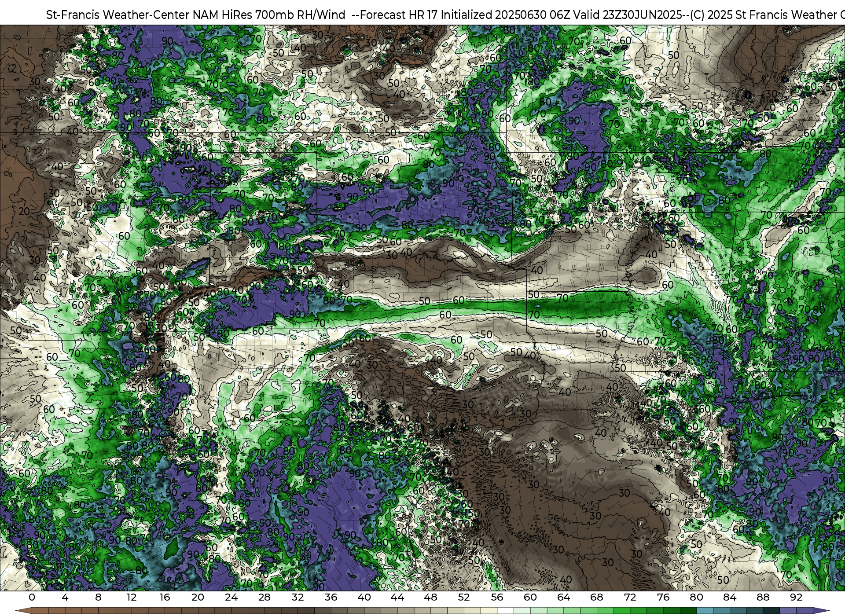Image resolution: width=845 pixels, height=616 pixels.
Task: Click the brown arrow at the colorbar's low end
Action: [24, 611]
